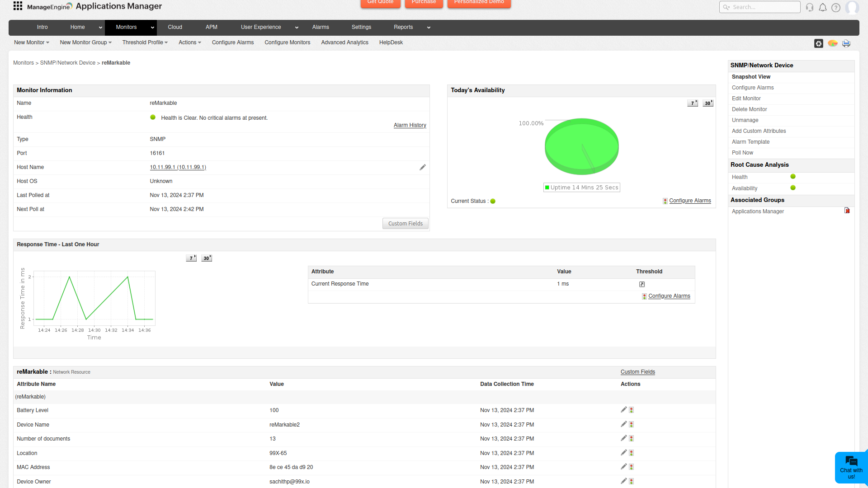Open the app grid launcher icon
This screenshot has height=488, width=868.
[x=18, y=6]
